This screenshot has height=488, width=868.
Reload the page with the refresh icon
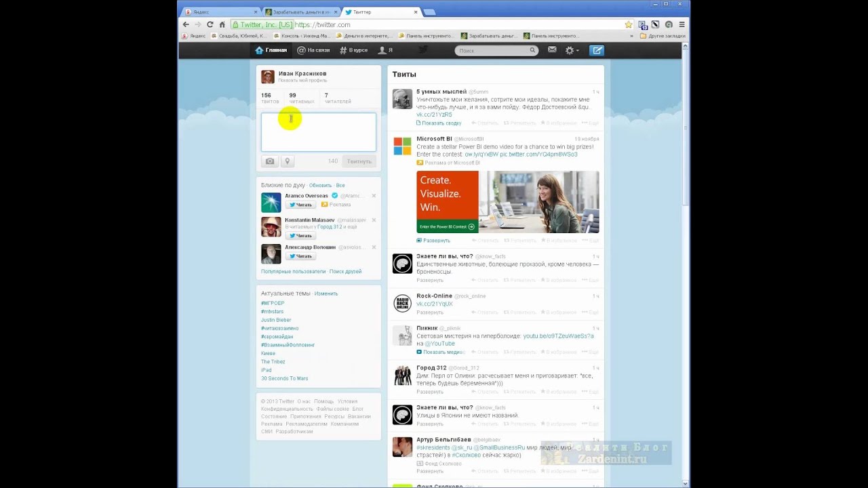210,24
